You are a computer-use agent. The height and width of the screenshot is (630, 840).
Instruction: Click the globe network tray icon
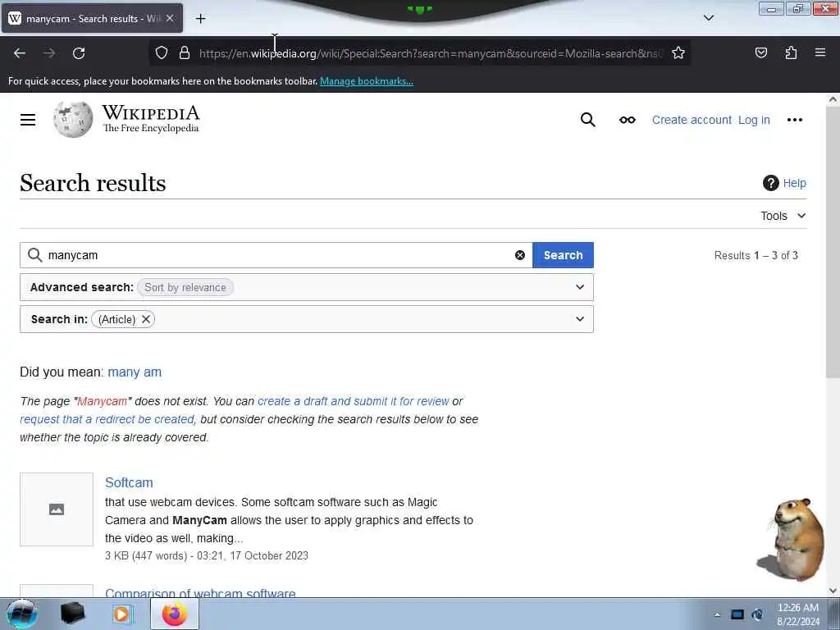[757, 614]
